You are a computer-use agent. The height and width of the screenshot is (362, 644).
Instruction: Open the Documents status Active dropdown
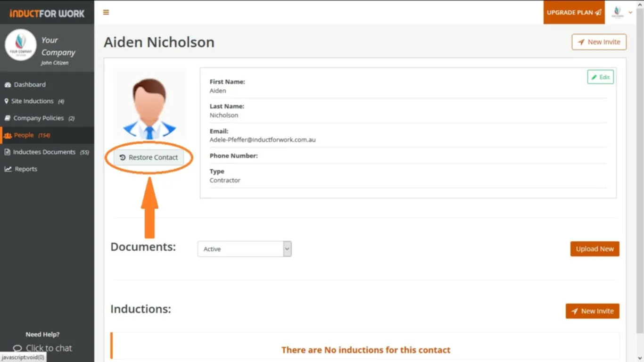click(x=244, y=249)
